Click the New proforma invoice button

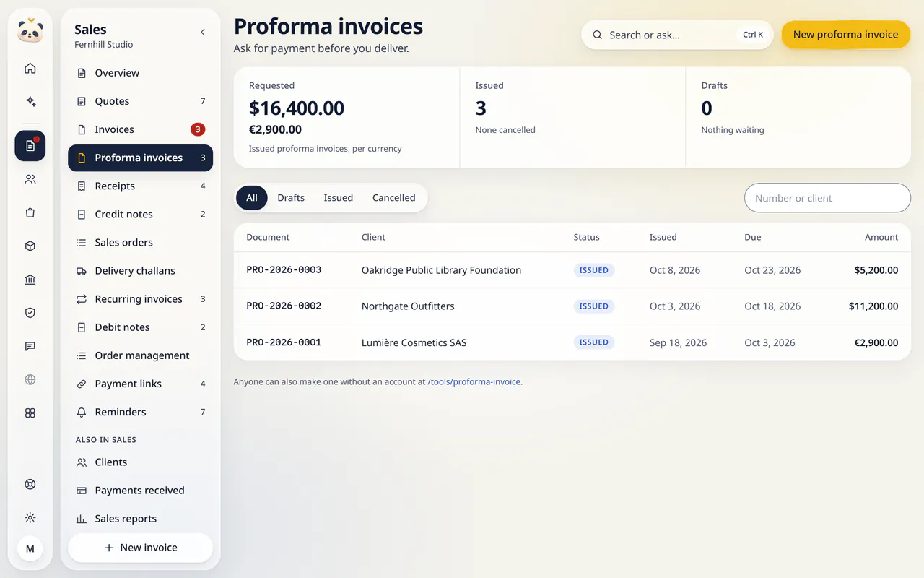tap(846, 35)
